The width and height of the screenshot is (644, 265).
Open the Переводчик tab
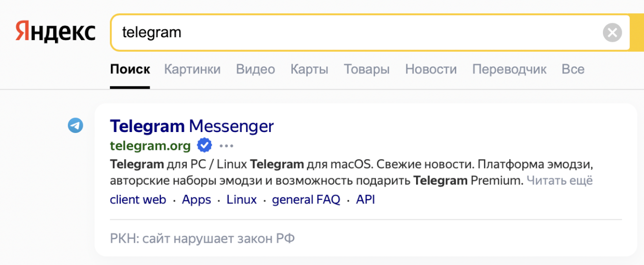[509, 69]
